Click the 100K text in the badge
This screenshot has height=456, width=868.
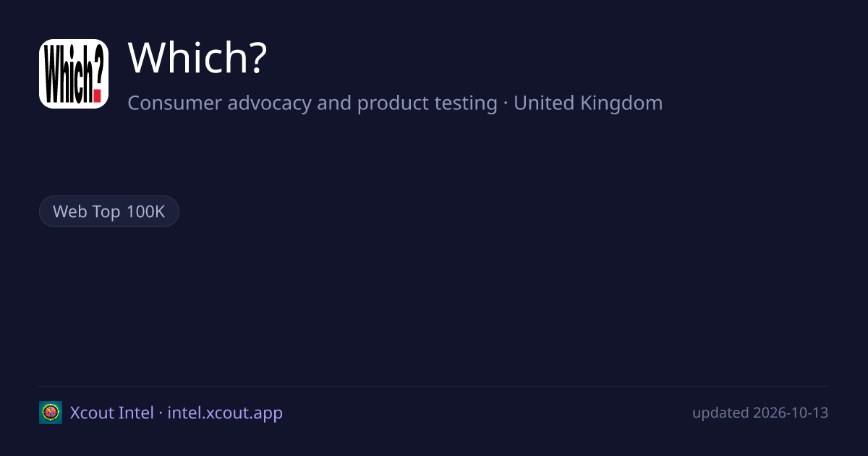145,212
